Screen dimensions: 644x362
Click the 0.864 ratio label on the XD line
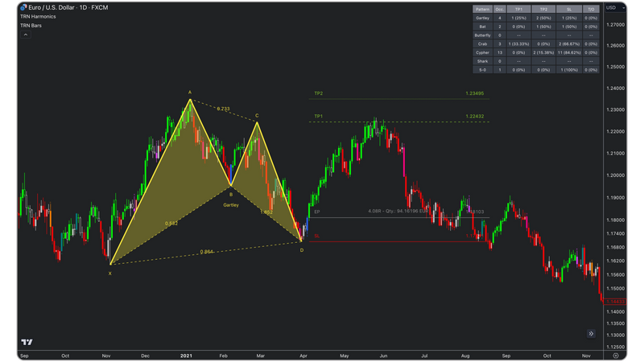207,252
